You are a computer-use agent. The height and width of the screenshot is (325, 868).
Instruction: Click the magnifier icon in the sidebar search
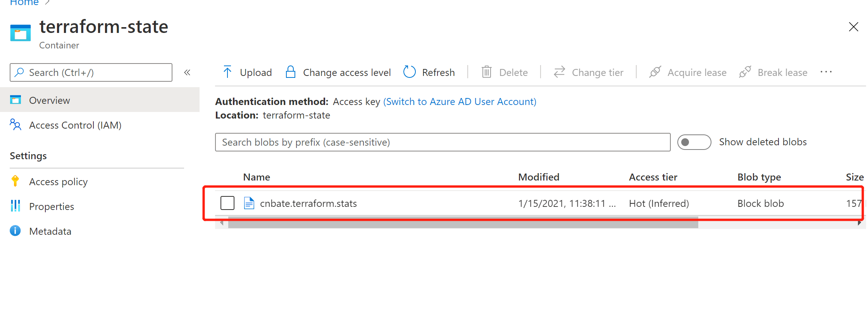pos(19,72)
